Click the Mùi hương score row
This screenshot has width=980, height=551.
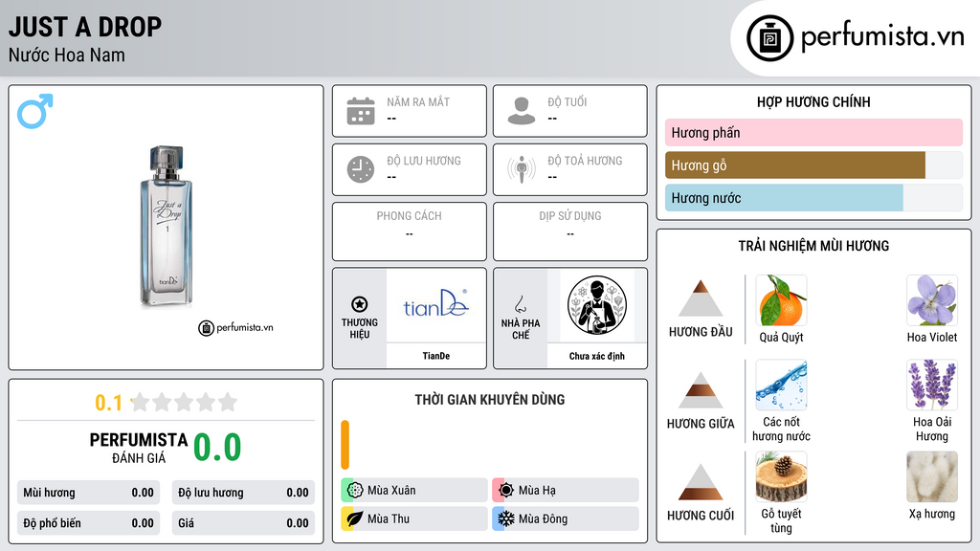pyautogui.click(x=88, y=493)
